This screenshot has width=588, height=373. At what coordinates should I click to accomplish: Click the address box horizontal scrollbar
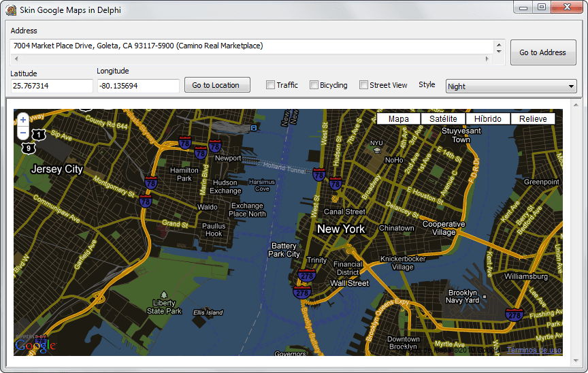tap(250, 59)
